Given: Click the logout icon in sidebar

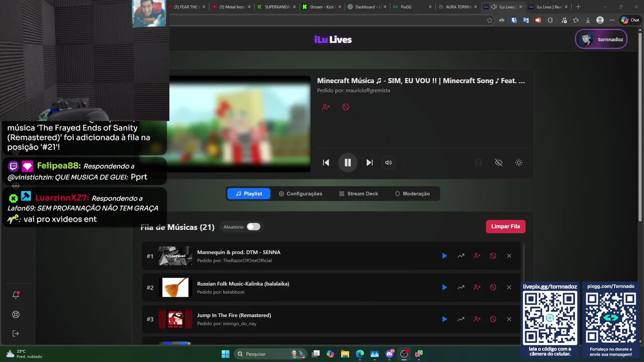Looking at the screenshot, I should (16, 333).
